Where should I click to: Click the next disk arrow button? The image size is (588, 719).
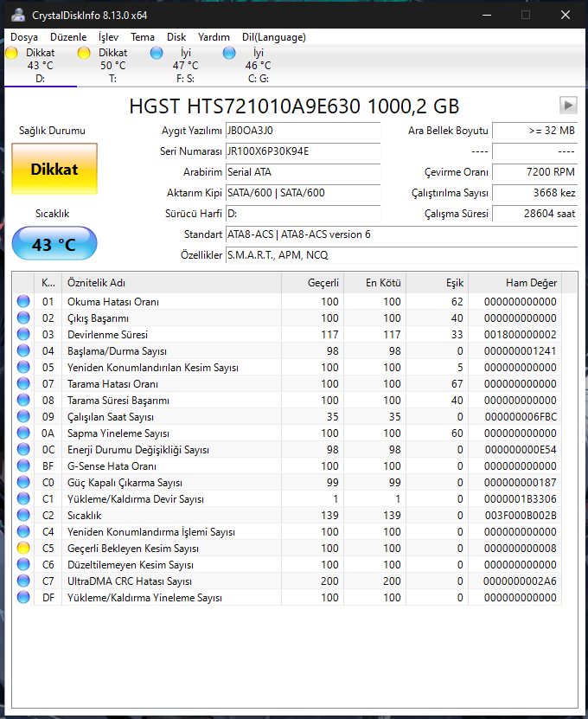568,106
